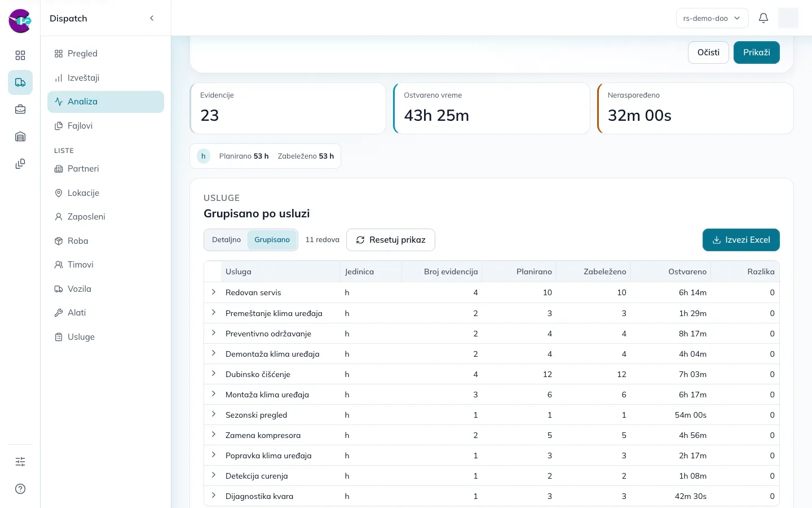Expand the Preventivno održavanje row
The height and width of the screenshot is (508, 812).
point(214,333)
